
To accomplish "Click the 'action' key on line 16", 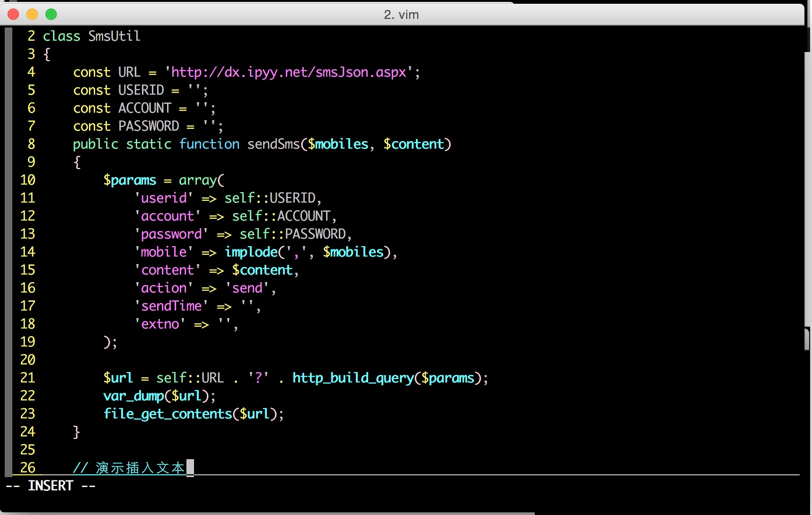I will [164, 288].
